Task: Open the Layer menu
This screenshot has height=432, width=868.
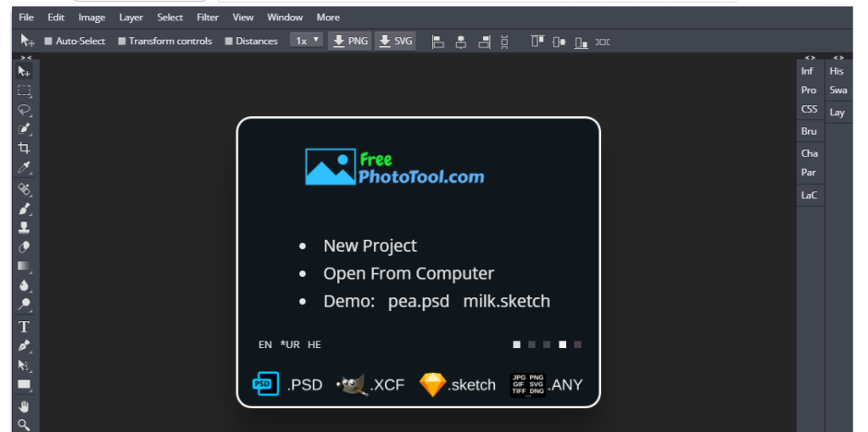Action: 131,17
